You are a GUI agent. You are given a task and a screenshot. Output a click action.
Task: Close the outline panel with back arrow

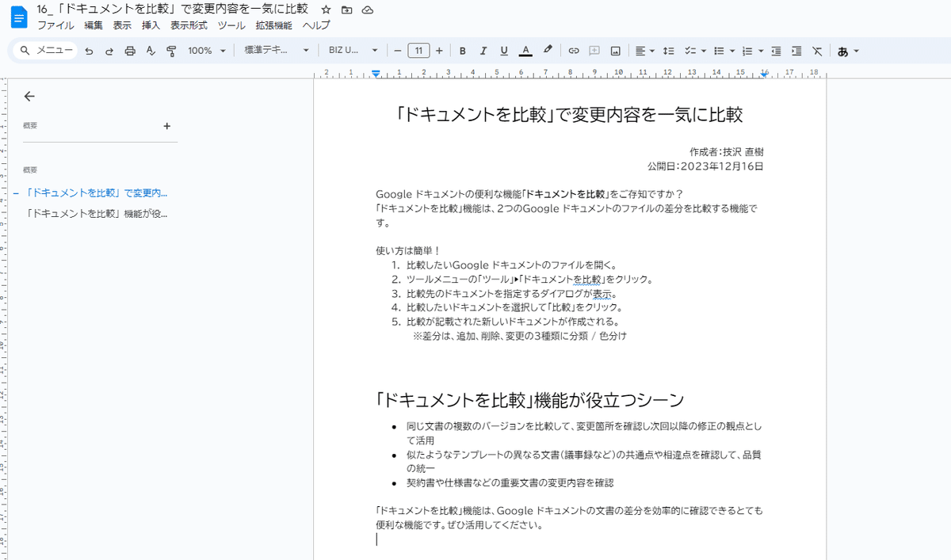pyautogui.click(x=29, y=97)
